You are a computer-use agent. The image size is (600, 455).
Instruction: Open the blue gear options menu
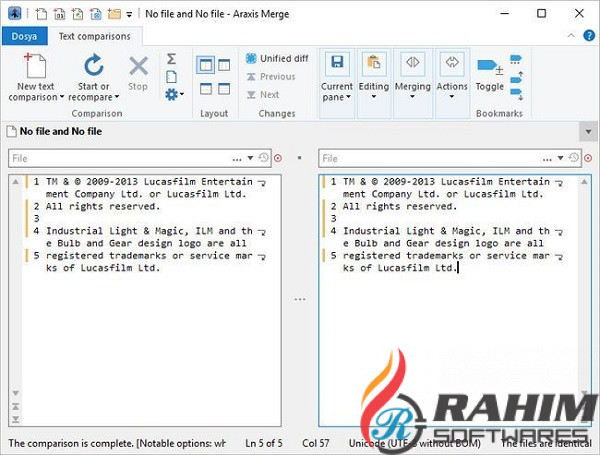pos(174,94)
